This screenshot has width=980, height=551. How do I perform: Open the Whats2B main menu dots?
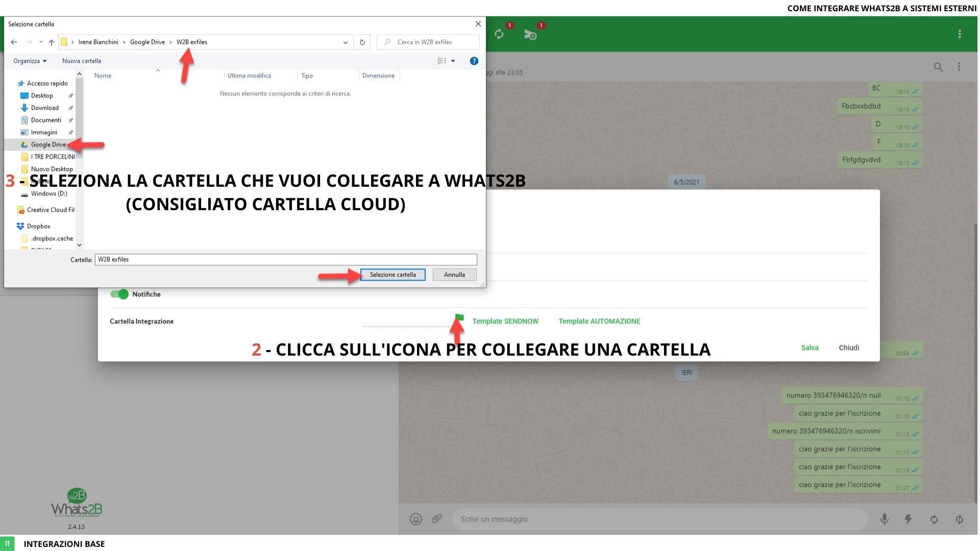pos(960,34)
